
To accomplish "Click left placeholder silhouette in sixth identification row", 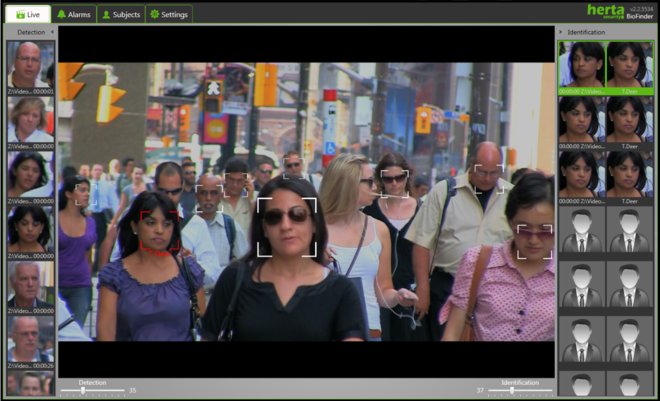I will (x=582, y=339).
